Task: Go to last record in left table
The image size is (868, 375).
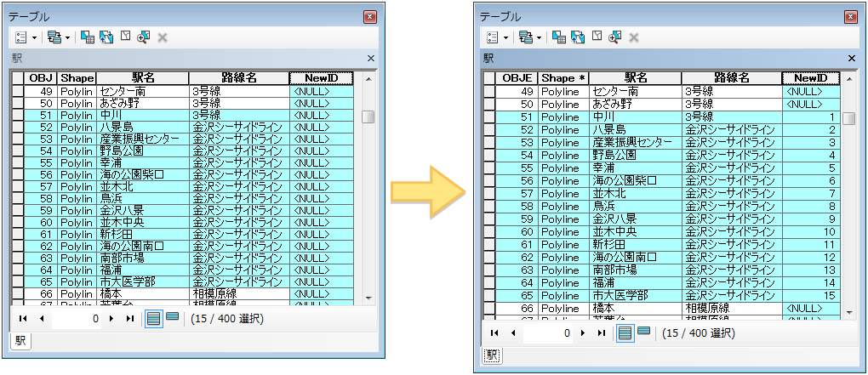Action: coord(130,319)
